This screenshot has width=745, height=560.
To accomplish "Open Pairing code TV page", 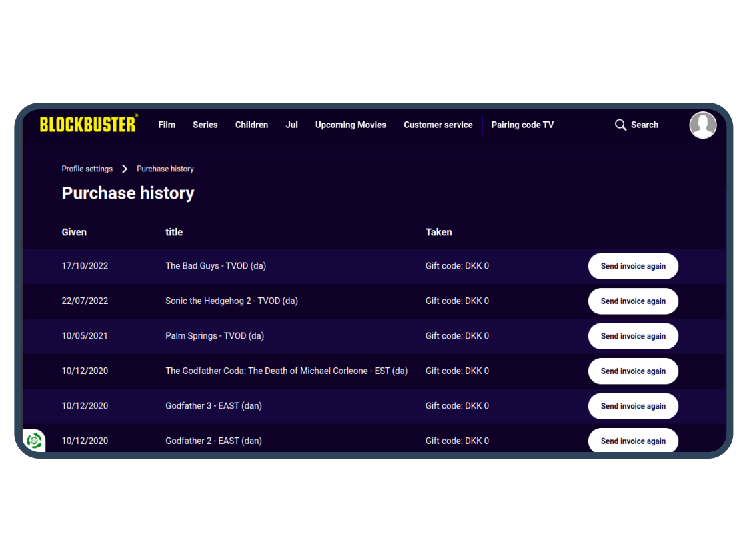I will (x=522, y=125).
